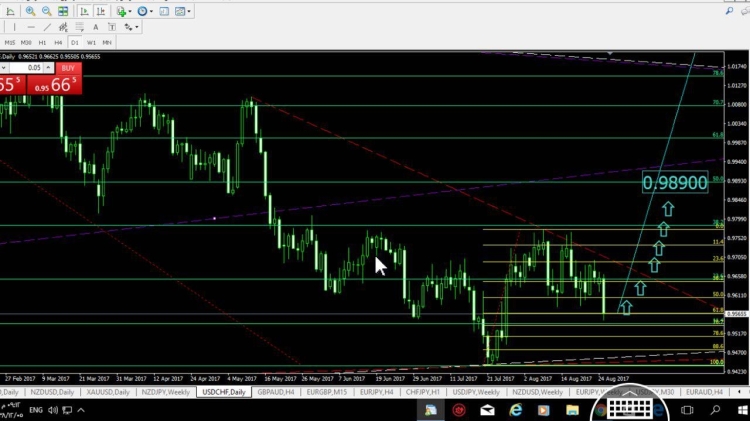The image size is (750, 421).
Task: Click the 0.98900 price label on chart
Action: [x=675, y=183]
